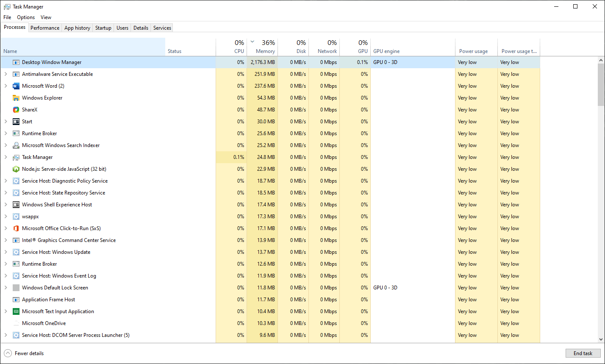605x364 pixels.
Task: Switch to the Startup tab
Action: tap(103, 28)
